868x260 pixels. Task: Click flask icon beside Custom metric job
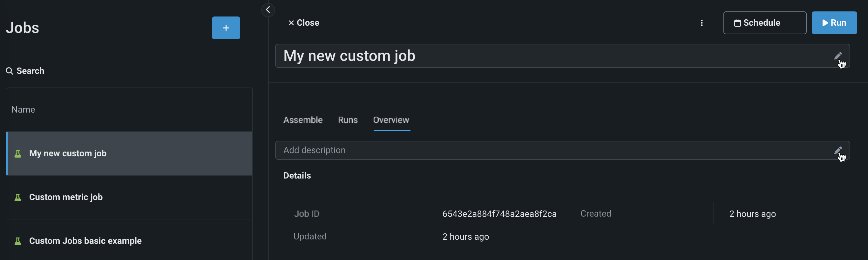click(18, 198)
